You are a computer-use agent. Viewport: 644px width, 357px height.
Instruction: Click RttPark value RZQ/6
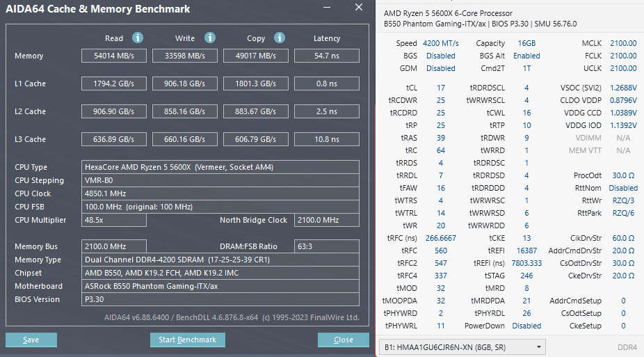tap(623, 213)
